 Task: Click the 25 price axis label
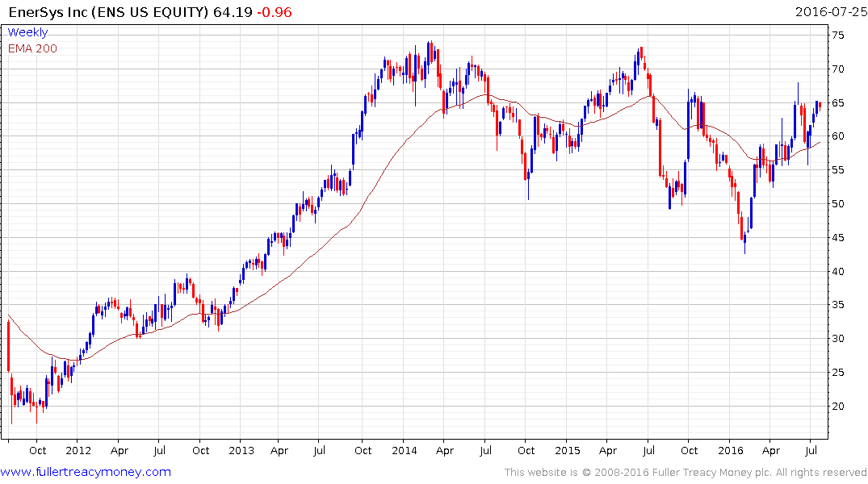click(837, 372)
